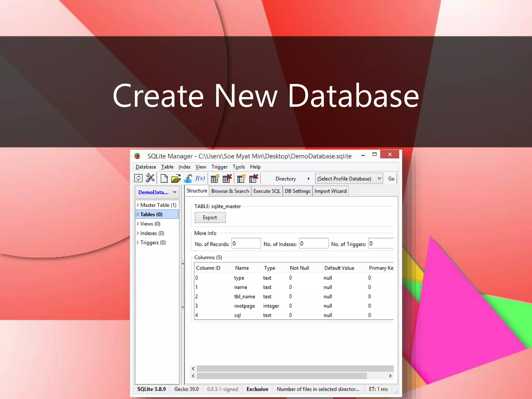The width and height of the screenshot is (532, 399).
Task: Click the Primary Key column header
Action: 381,268
